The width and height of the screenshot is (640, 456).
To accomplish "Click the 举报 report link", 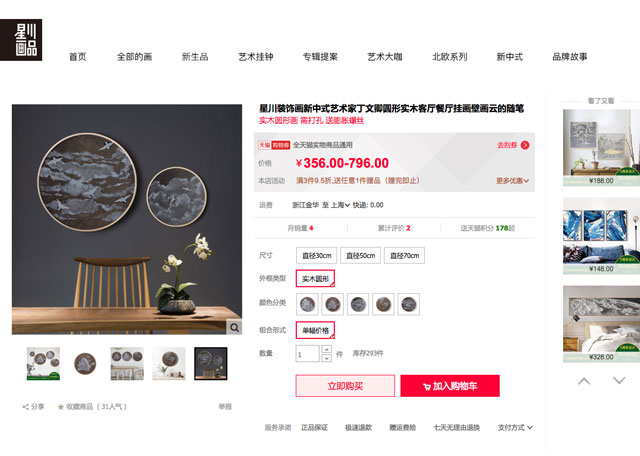I will 225,407.
